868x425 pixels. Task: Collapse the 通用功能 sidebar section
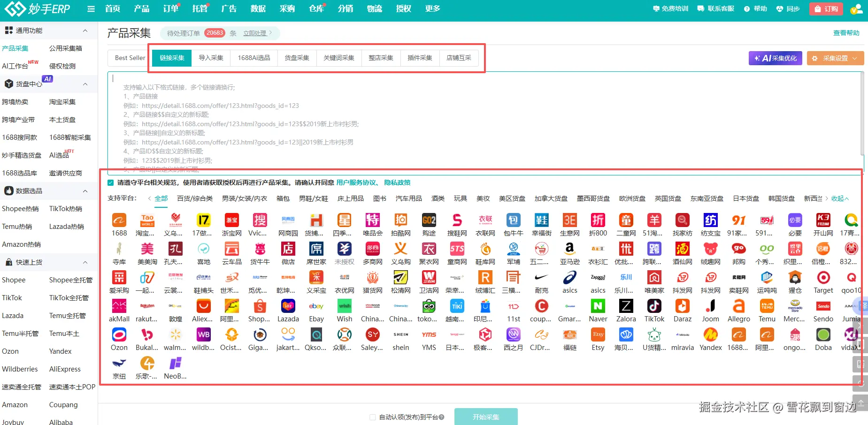(x=85, y=30)
